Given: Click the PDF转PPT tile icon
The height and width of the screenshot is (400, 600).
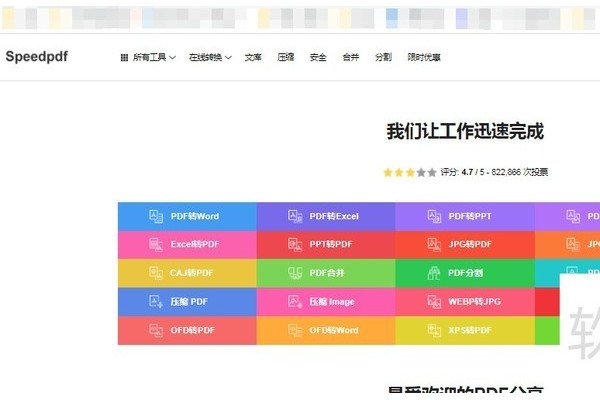Looking at the screenshot, I should point(434,216).
